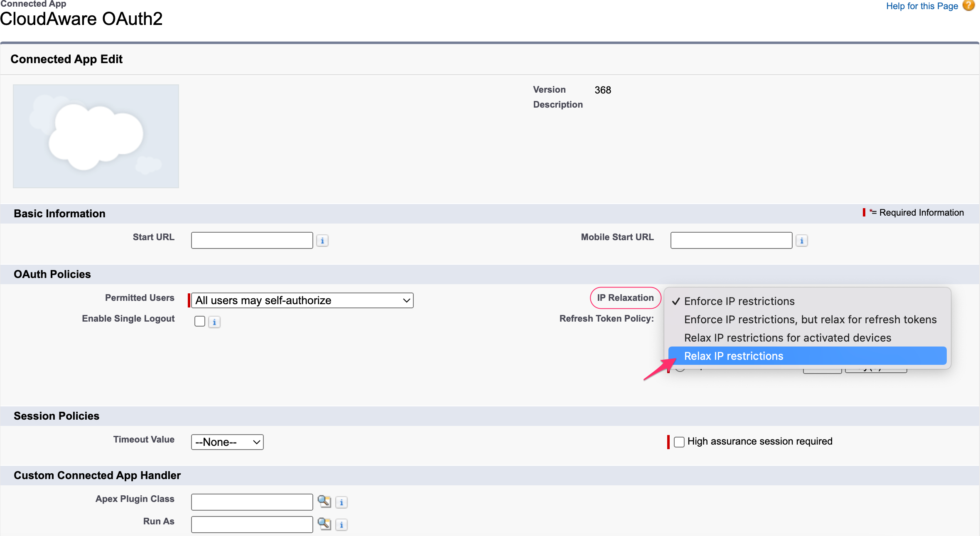Viewport: 980px width, 536px height.
Task: Select the checked Enforce IP restrictions option
Action: (x=739, y=301)
